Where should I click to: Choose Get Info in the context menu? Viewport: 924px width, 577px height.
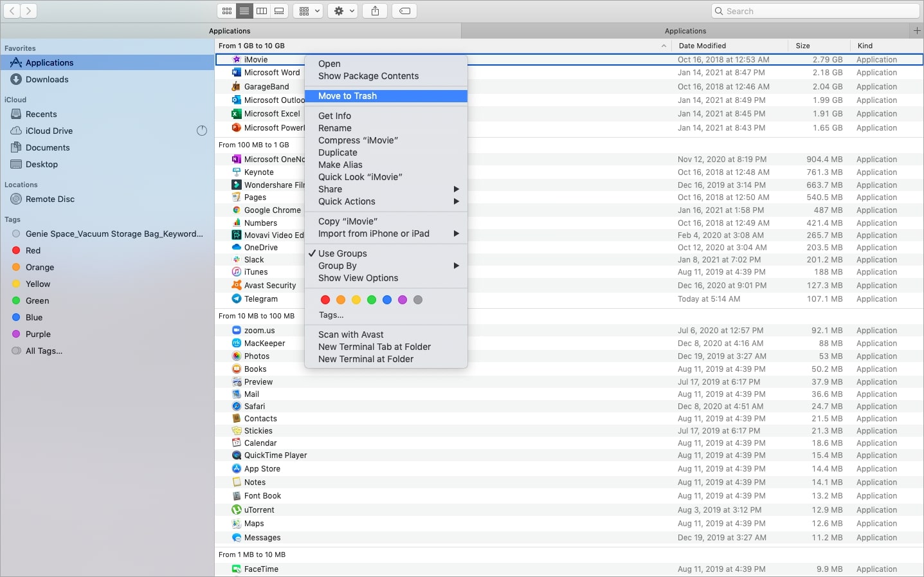pyautogui.click(x=386, y=116)
